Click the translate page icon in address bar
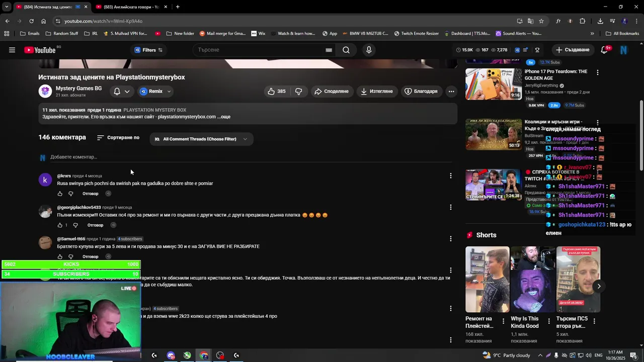 point(530,21)
